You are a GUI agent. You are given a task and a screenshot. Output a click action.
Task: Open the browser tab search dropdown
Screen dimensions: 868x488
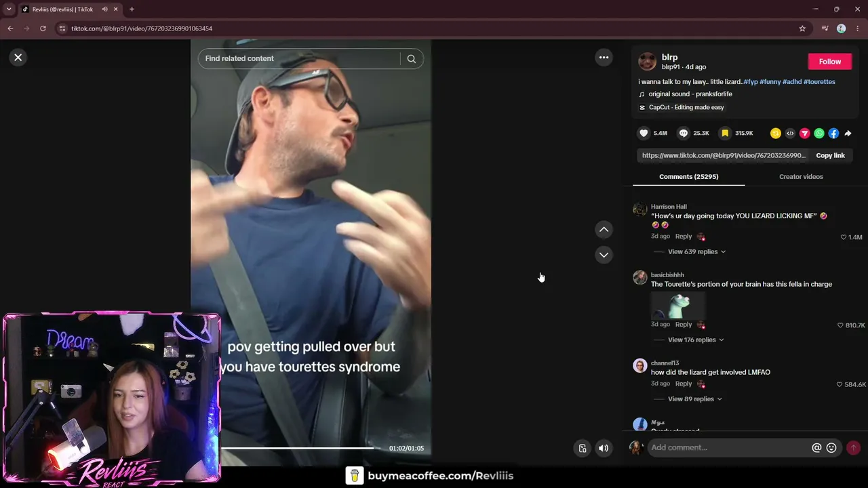pyautogui.click(x=9, y=9)
